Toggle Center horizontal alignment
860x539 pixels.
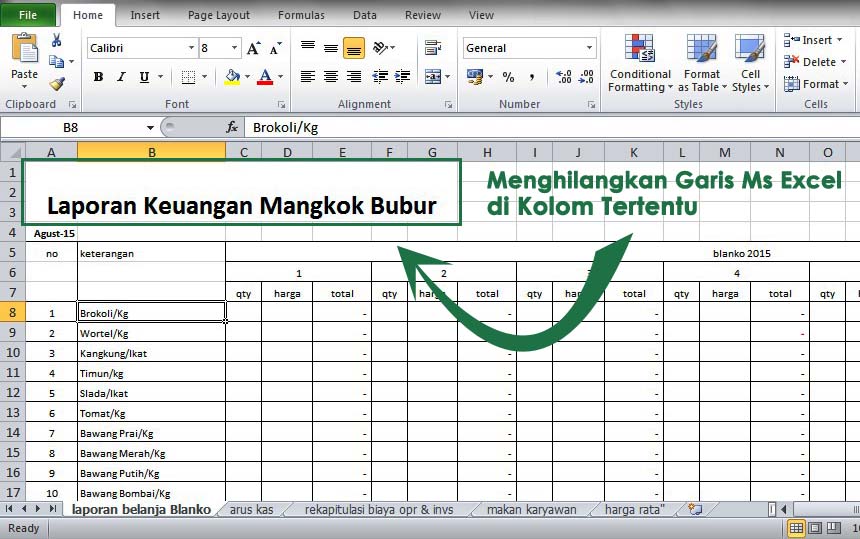[x=331, y=77]
